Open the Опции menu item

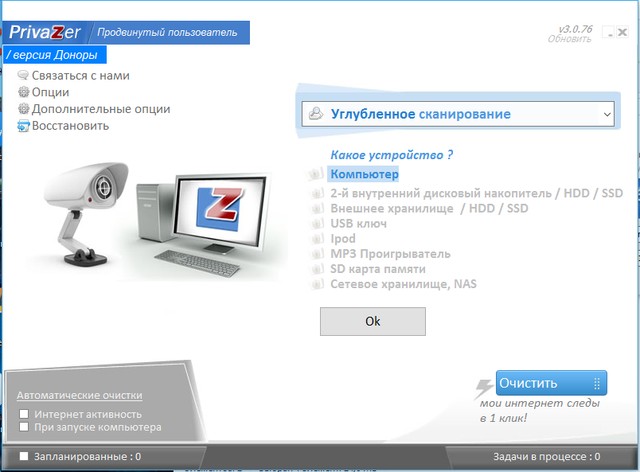point(50,93)
